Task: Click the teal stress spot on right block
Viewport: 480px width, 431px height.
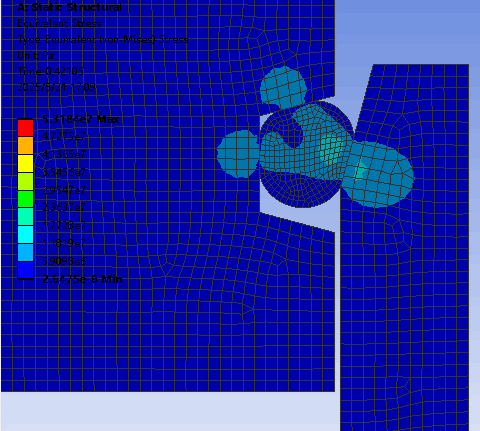Action: (361, 170)
